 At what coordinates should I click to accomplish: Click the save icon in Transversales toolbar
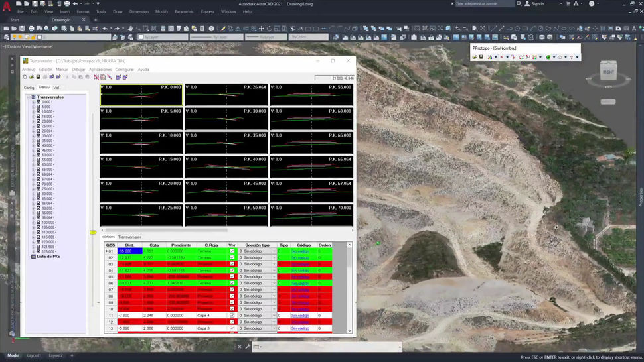coord(40,77)
